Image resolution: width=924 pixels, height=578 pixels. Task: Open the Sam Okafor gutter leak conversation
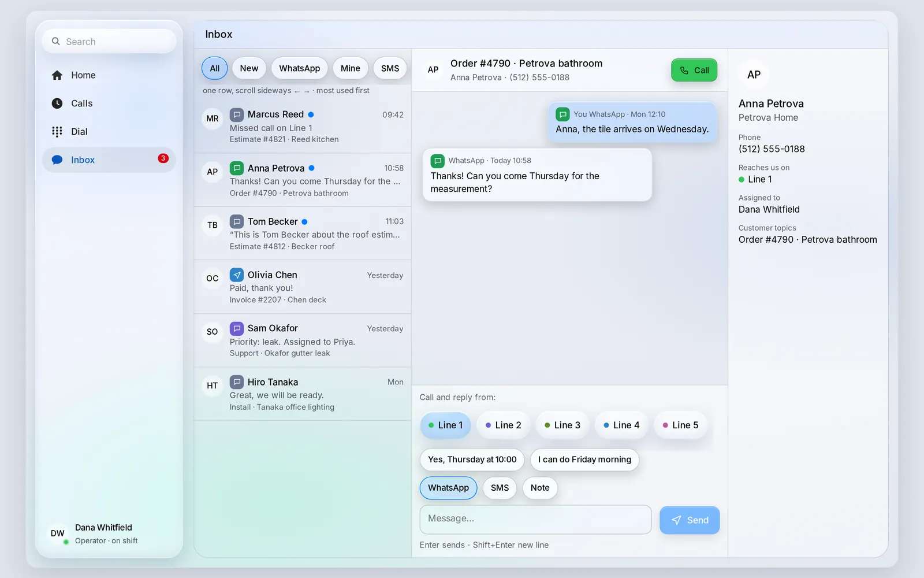click(303, 340)
